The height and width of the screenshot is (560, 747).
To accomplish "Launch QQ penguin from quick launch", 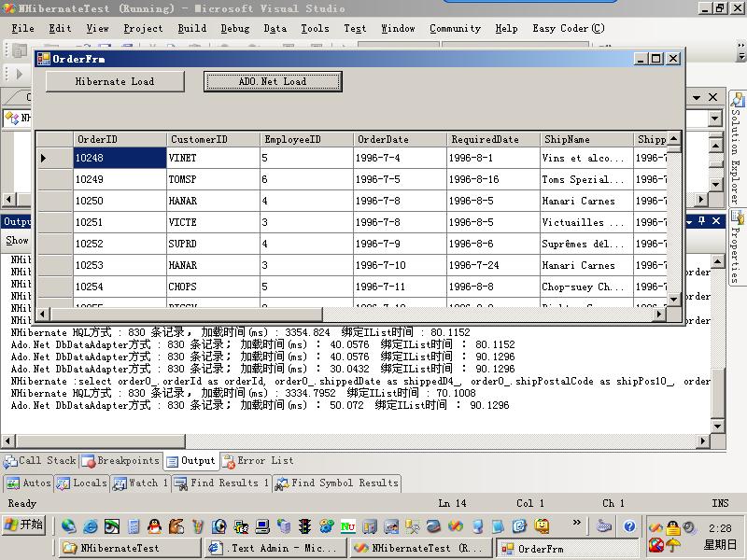I will click(154, 526).
